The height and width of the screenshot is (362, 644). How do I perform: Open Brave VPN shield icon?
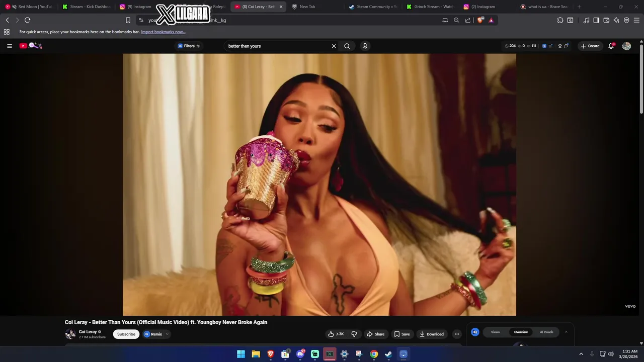626,20
